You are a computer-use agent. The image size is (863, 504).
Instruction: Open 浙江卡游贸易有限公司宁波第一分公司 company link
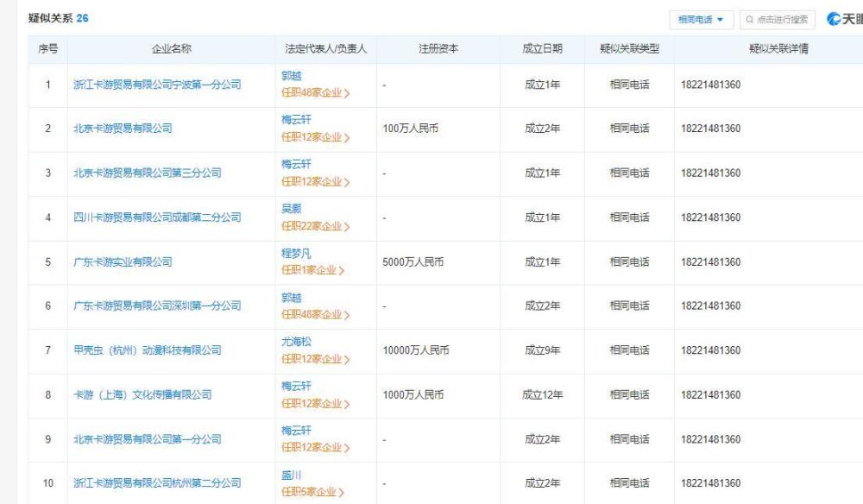point(156,85)
